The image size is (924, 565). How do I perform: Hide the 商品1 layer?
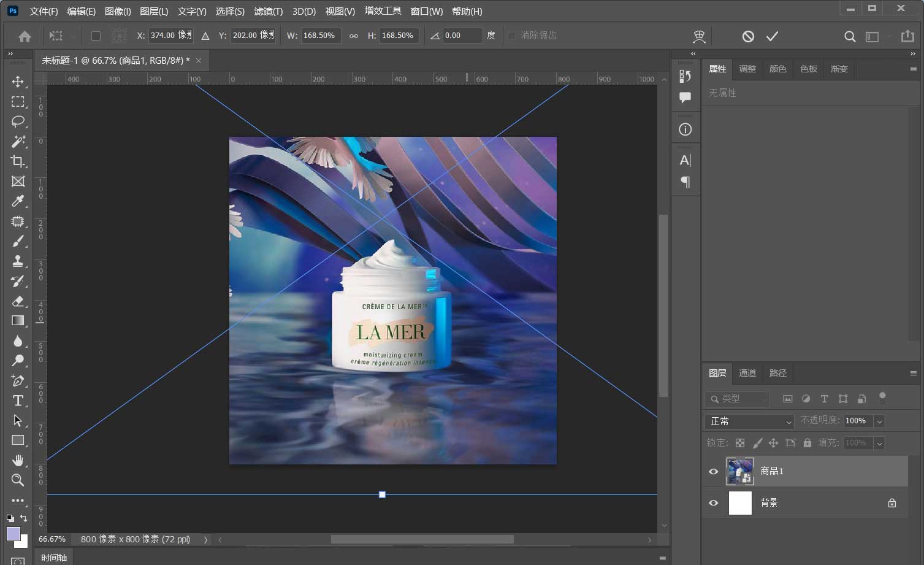(713, 471)
